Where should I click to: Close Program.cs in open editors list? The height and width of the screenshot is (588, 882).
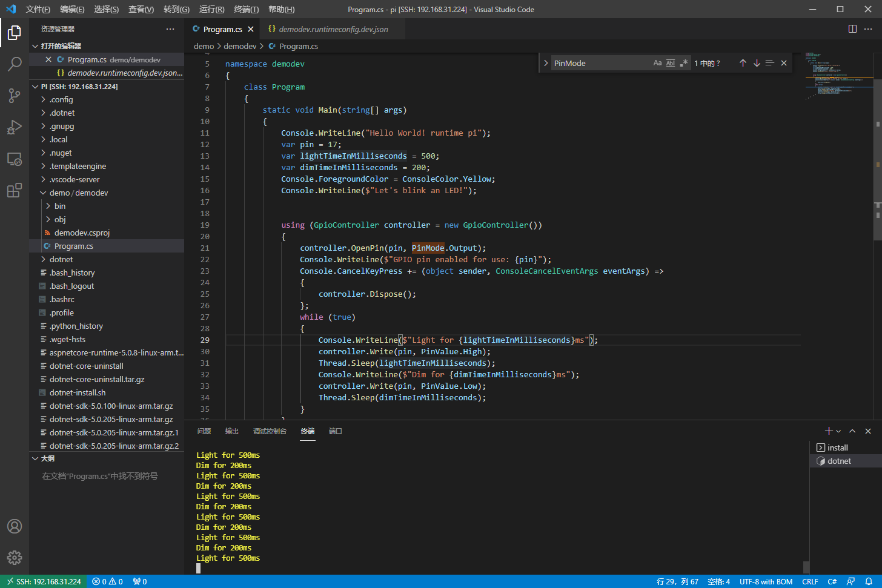click(48, 59)
